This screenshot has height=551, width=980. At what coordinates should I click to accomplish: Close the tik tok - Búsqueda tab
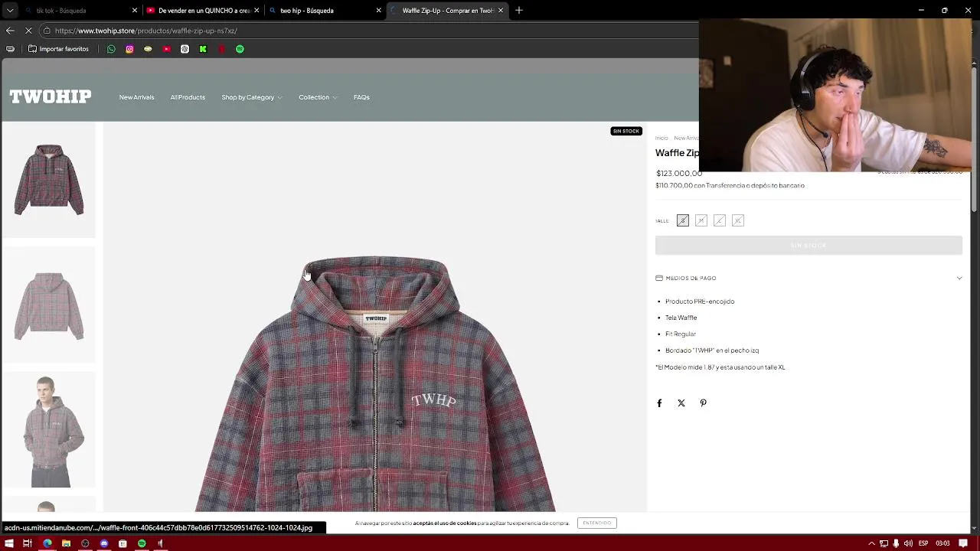pyautogui.click(x=135, y=11)
